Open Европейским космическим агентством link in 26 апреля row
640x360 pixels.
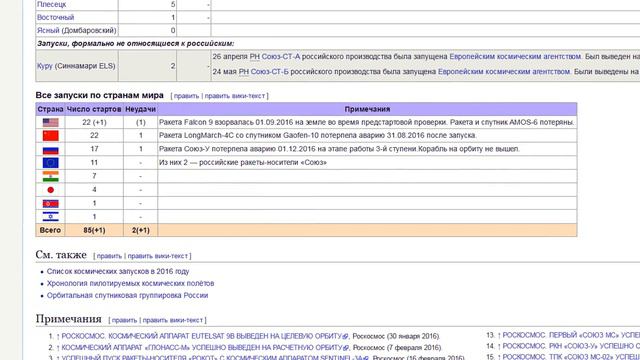pos(515,57)
